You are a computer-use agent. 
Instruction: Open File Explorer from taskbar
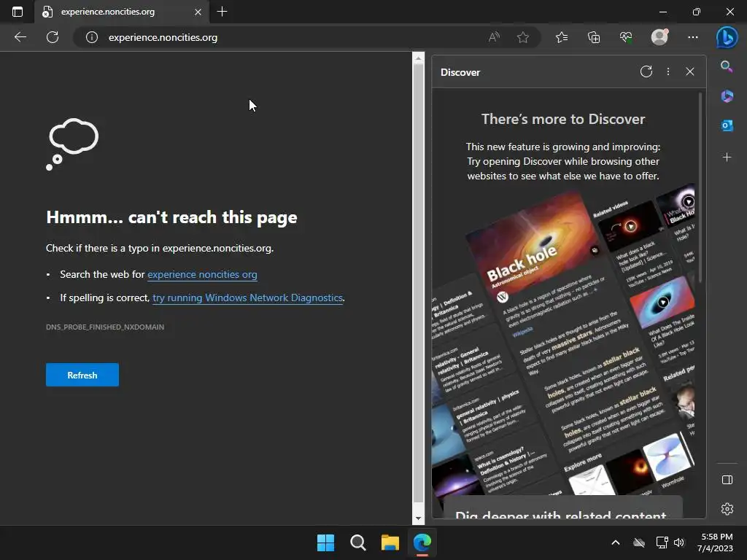pyautogui.click(x=390, y=542)
